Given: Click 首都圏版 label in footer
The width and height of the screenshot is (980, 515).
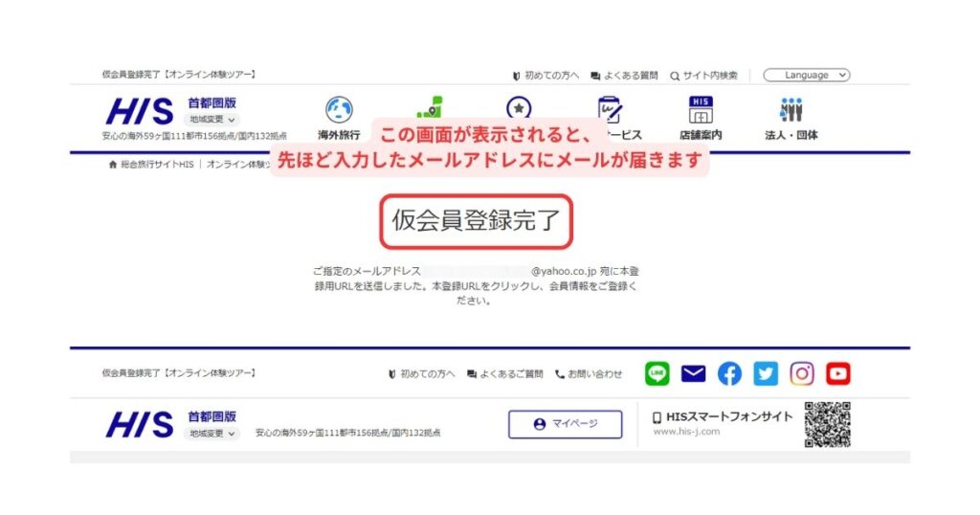Looking at the screenshot, I should (212, 416).
